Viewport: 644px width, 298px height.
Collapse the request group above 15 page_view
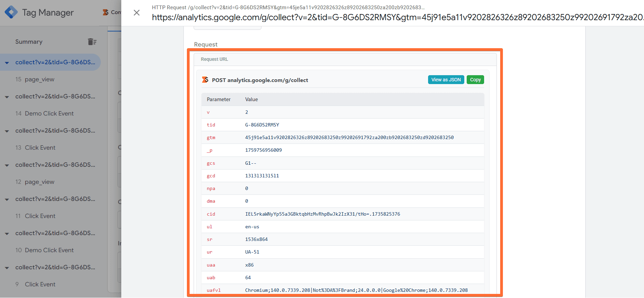7,63
